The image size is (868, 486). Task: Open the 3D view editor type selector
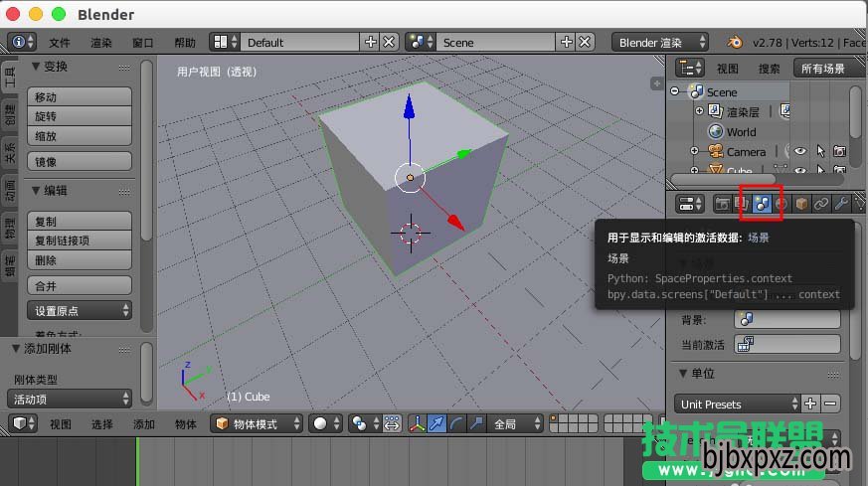click(22, 424)
